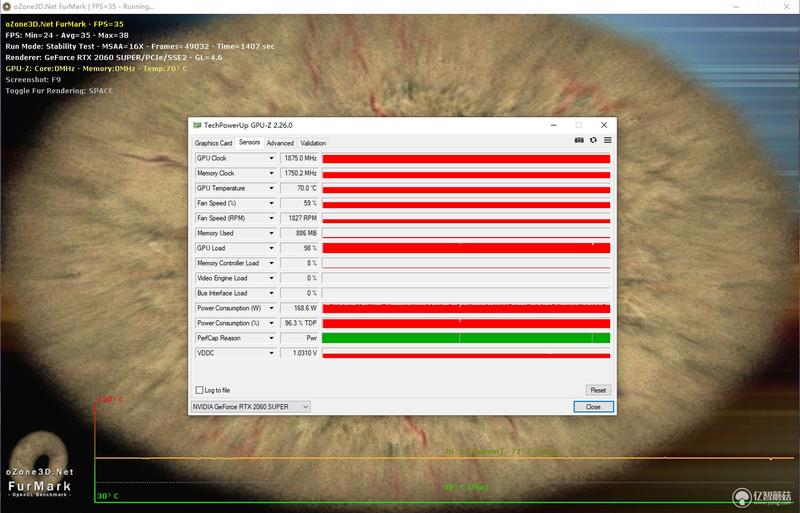Screen dimensions: 800x513
Task: Click the 1875.0 MHz GPU clock value
Action: (x=300, y=158)
